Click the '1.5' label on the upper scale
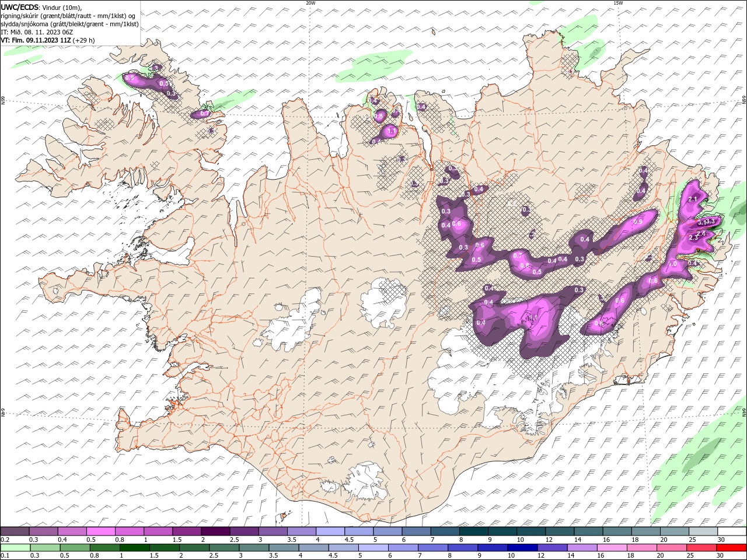Image resolution: width=747 pixels, height=560 pixels. click(x=177, y=540)
